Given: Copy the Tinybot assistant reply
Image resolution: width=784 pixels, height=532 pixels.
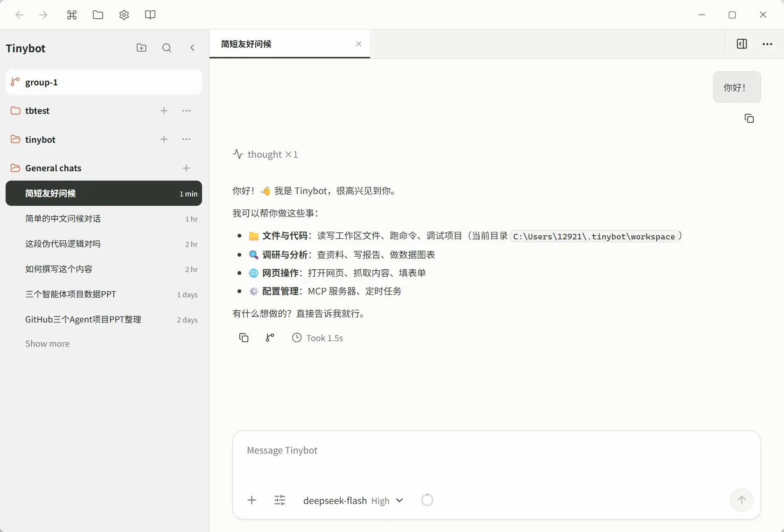Looking at the screenshot, I should pos(244,337).
